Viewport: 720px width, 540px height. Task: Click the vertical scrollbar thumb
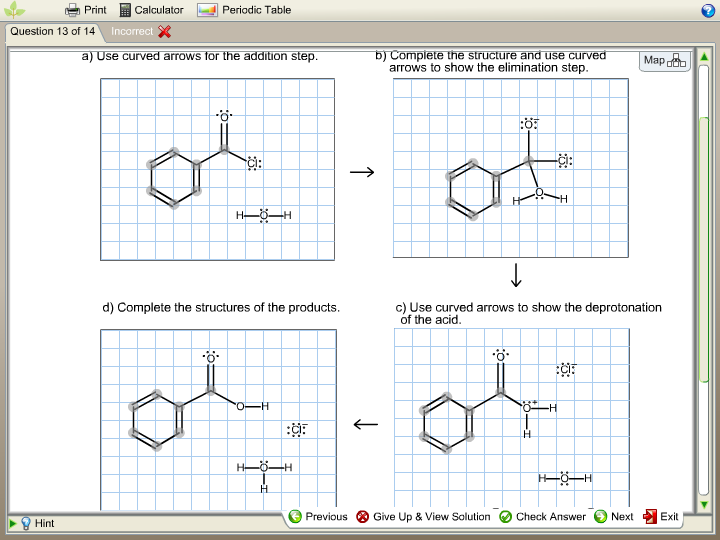tap(704, 250)
